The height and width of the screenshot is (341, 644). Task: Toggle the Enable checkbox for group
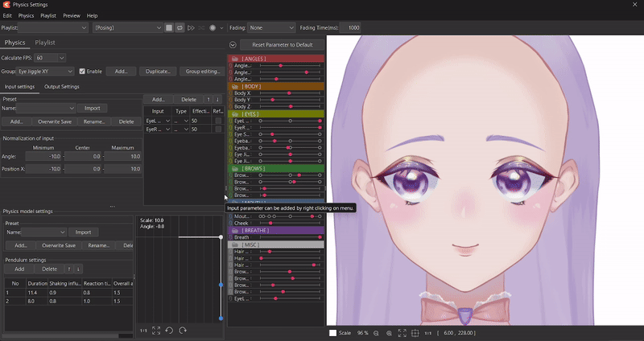pyautogui.click(x=81, y=72)
